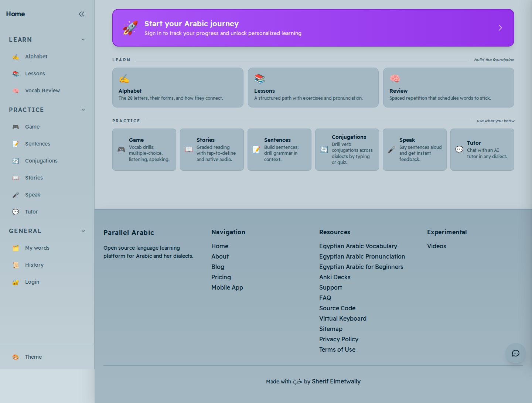The height and width of the screenshot is (403, 532).
Task: Collapse the GENERAL sidebar section
Action: tap(83, 231)
